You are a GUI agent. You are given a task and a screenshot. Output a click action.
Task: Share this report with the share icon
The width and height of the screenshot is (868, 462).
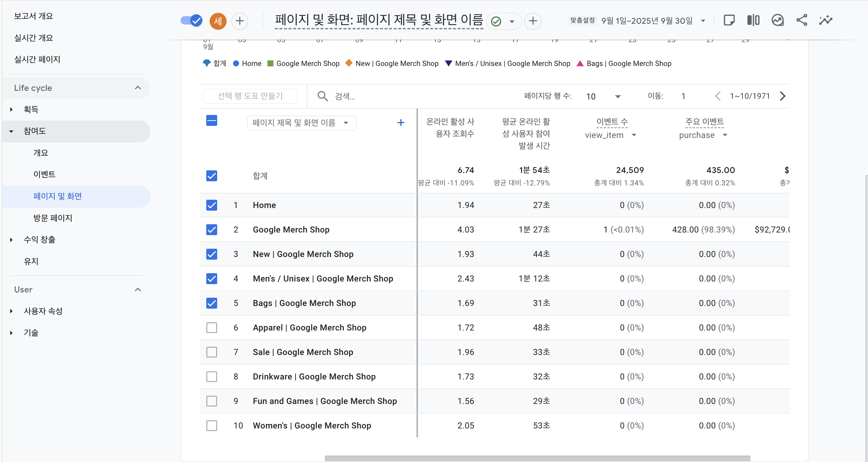coord(802,20)
